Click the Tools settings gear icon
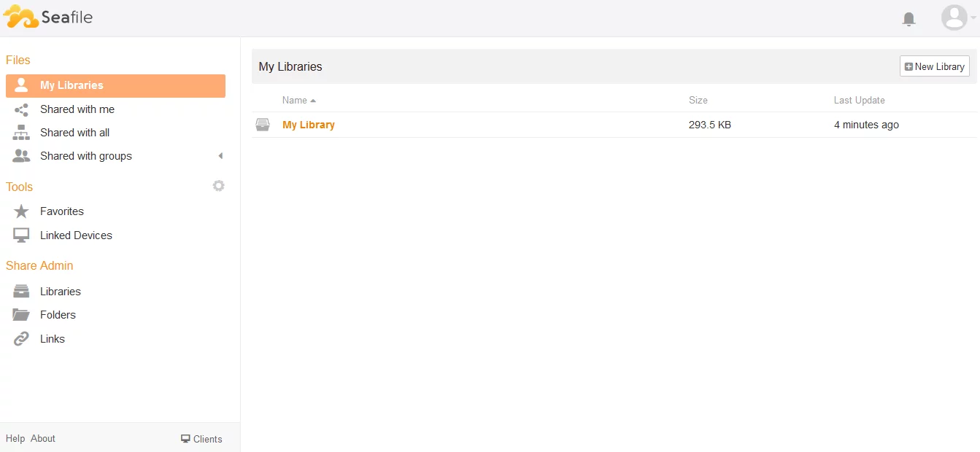Viewport: 980px width, 452px height. [218, 186]
